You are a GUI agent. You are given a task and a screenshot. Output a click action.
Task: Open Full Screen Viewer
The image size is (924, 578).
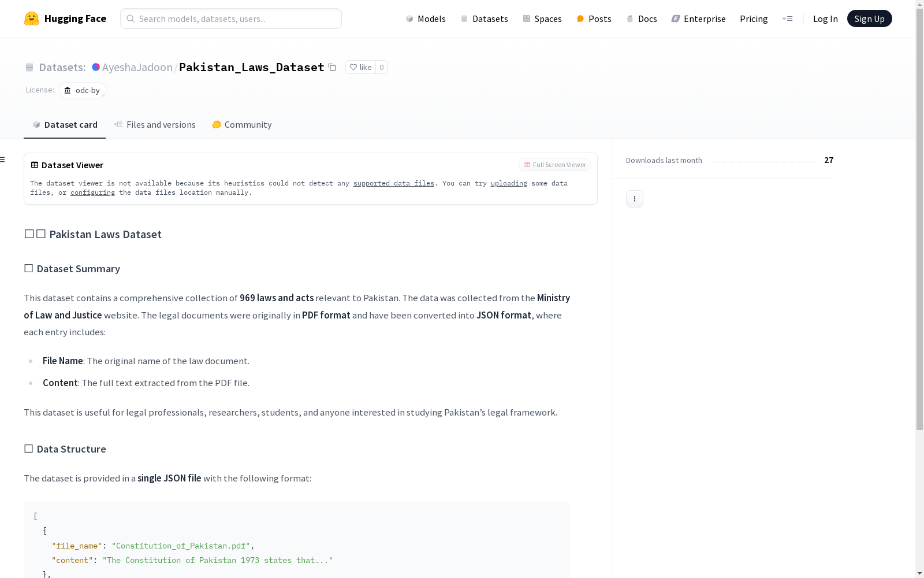pos(555,165)
